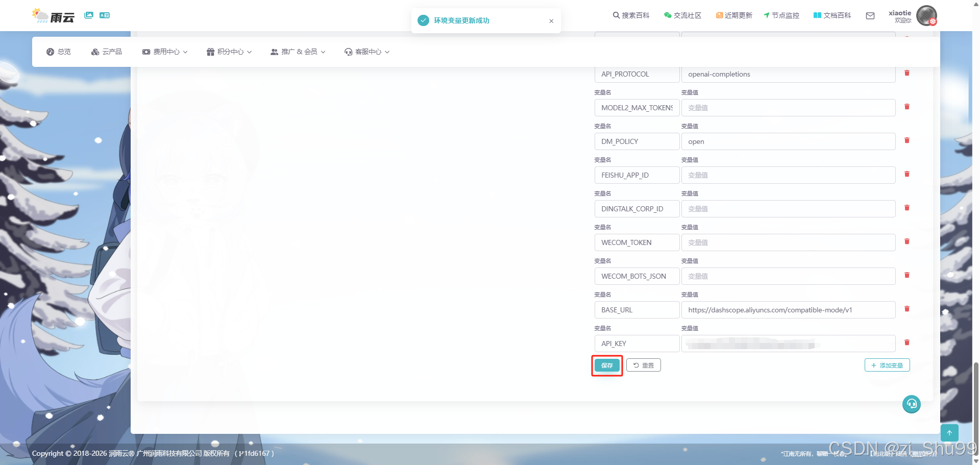Image resolution: width=980 pixels, height=465 pixels.
Task: Open the 交流社区 WeChat community icon
Action: [x=667, y=15]
